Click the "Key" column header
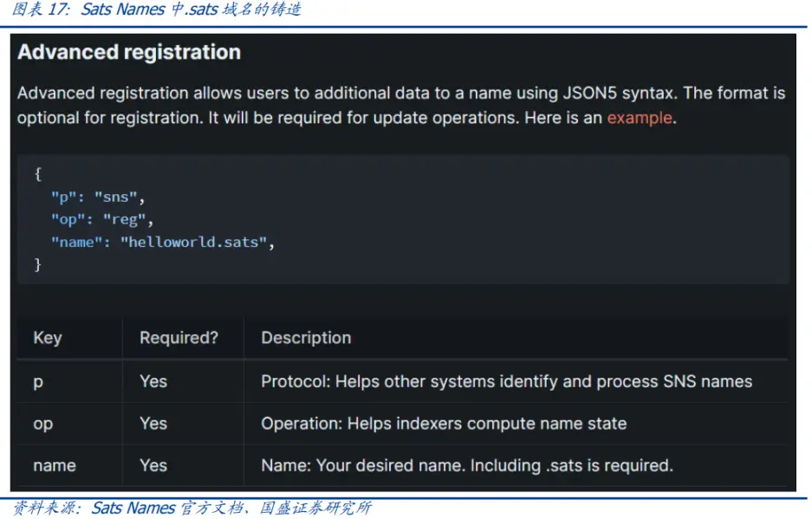Image resolution: width=812 pixels, height=519 pixels. coord(48,338)
